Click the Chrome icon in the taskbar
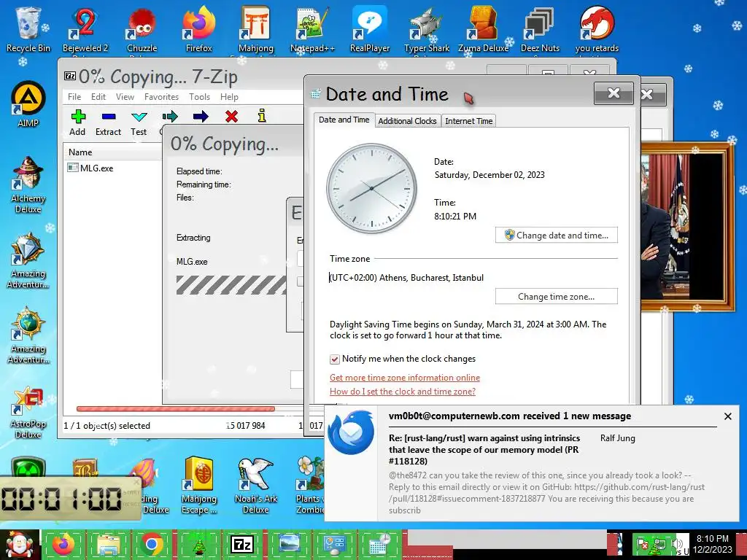The height and width of the screenshot is (560, 747). tap(152, 544)
